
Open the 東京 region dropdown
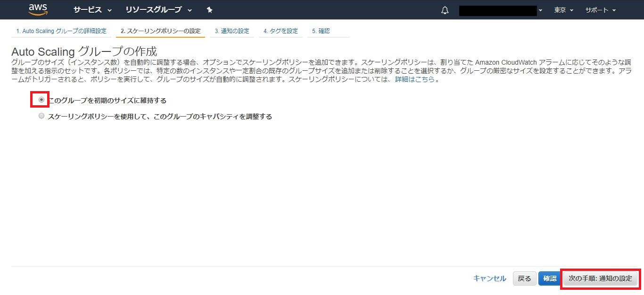tap(564, 10)
